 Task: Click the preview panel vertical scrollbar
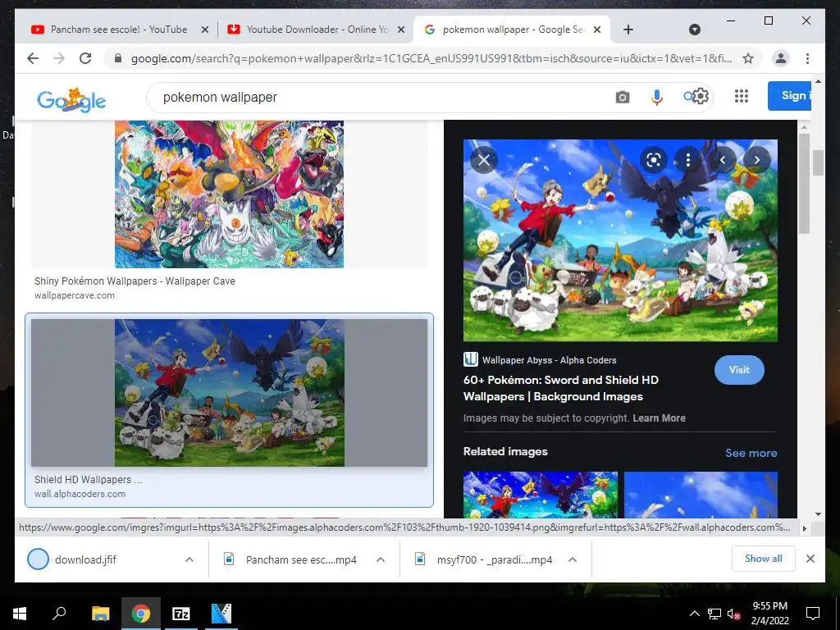804,183
